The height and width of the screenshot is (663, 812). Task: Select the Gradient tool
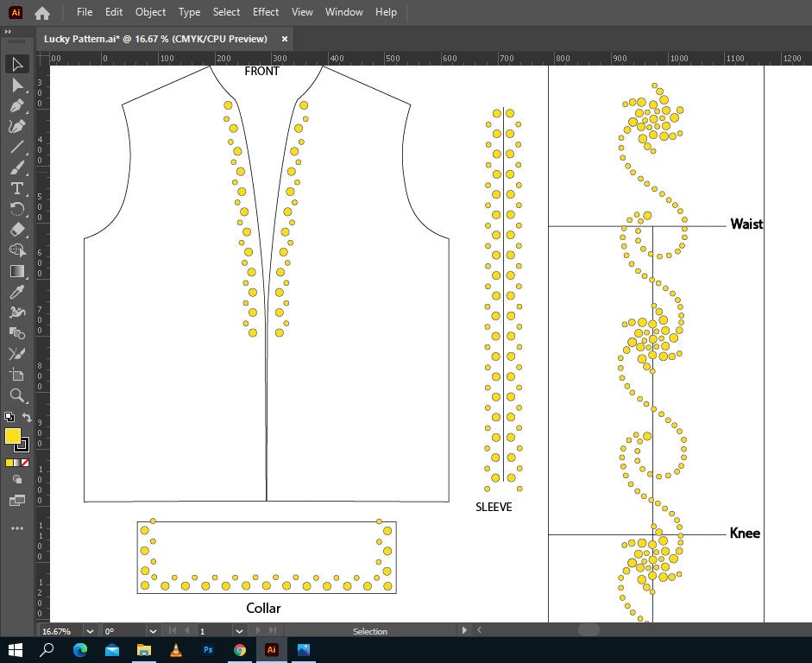pyautogui.click(x=17, y=271)
